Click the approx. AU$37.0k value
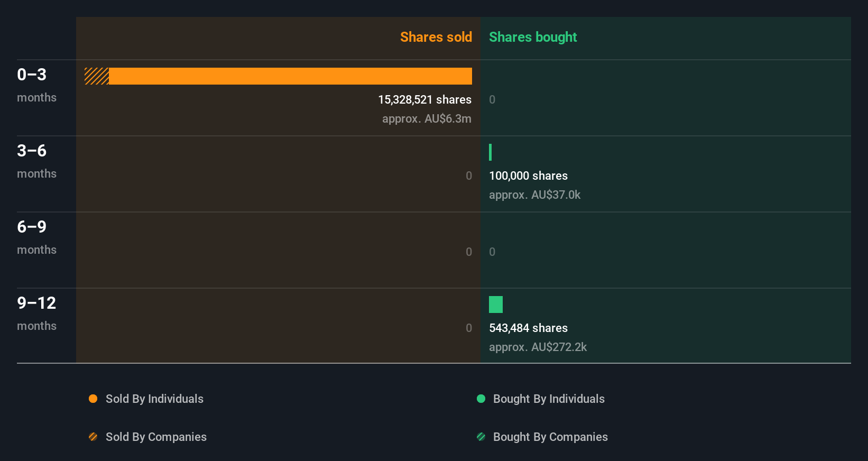868x461 pixels. pyautogui.click(x=534, y=195)
